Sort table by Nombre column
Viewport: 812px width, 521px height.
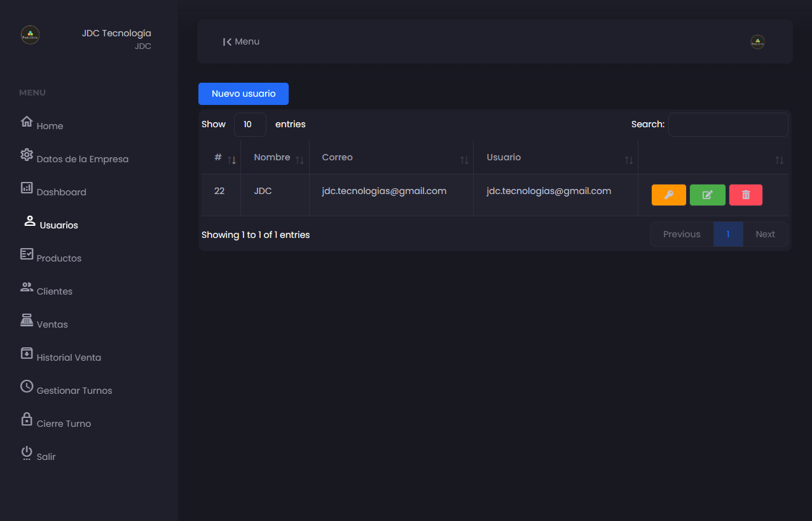tap(272, 158)
